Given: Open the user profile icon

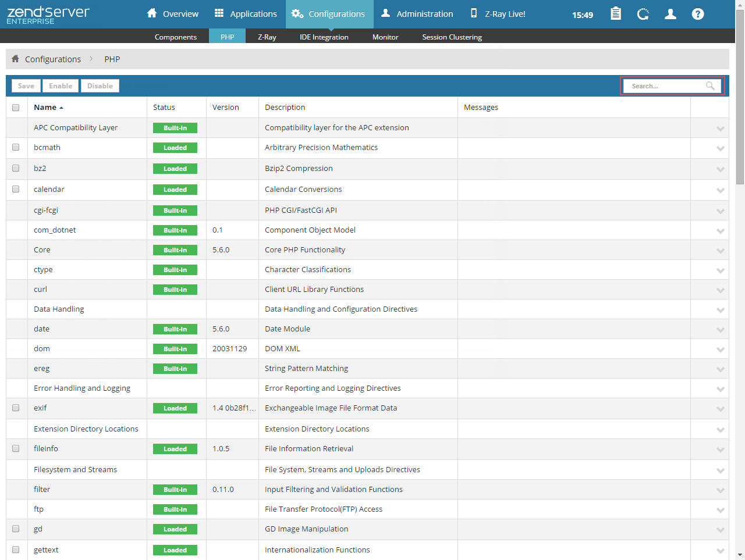Looking at the screenshot, I should (670, 14).
